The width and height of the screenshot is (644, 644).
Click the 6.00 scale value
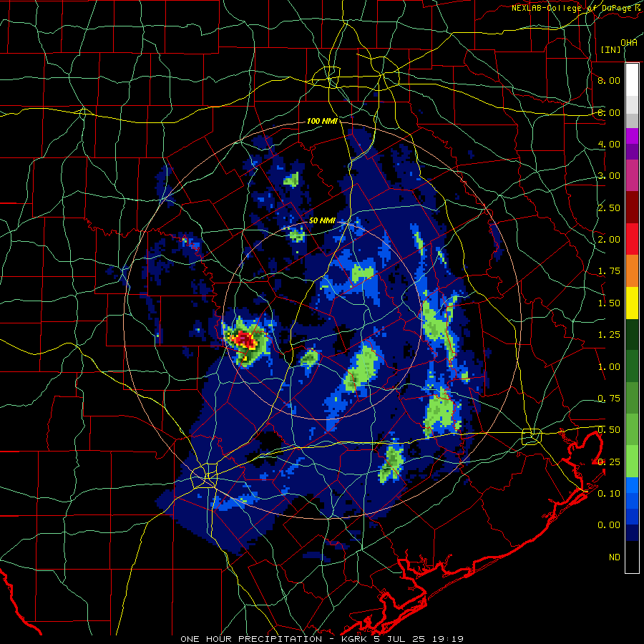point(609,112)
